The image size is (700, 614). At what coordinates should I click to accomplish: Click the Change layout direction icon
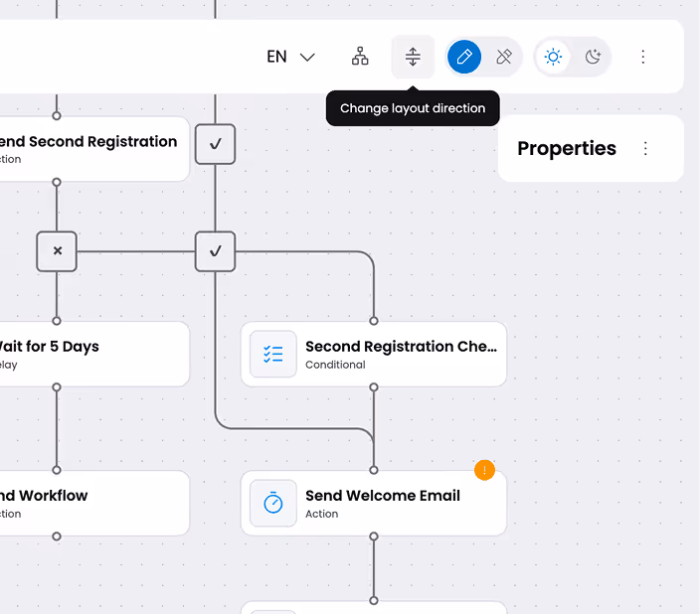point(413,57)
